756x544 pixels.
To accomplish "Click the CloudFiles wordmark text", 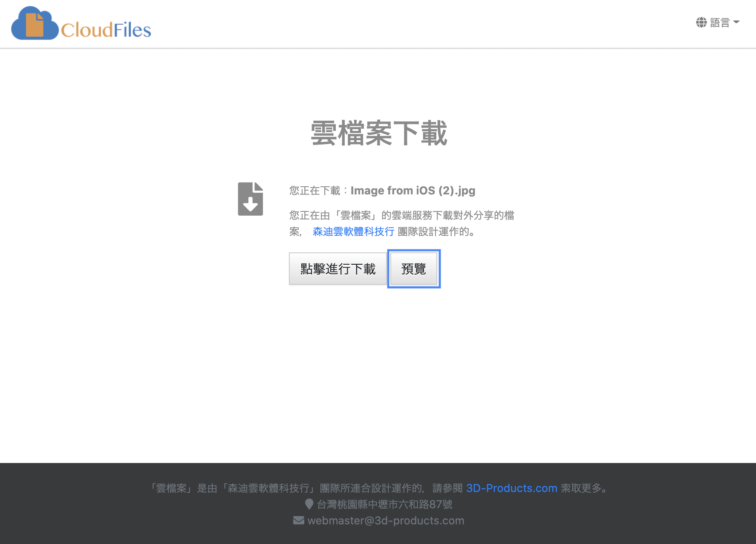I will click(x=106, y=30).
